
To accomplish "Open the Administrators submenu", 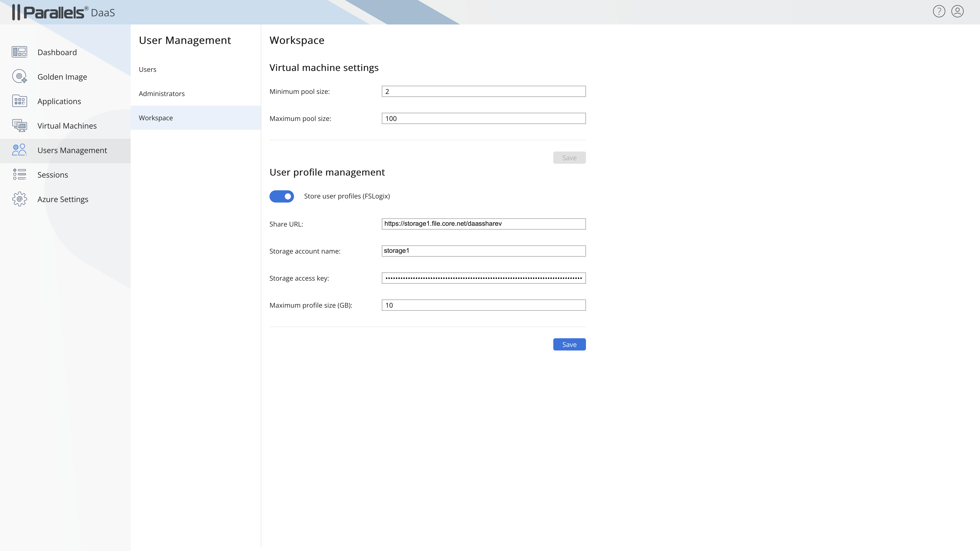I will click(162, 93).
